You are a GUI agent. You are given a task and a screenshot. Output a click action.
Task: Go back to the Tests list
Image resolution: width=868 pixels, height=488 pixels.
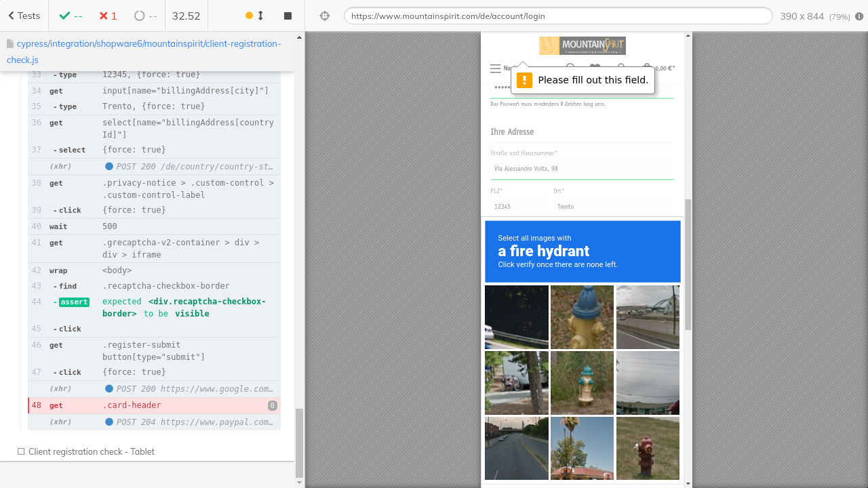pyautogui.click(x=24, y=16)
